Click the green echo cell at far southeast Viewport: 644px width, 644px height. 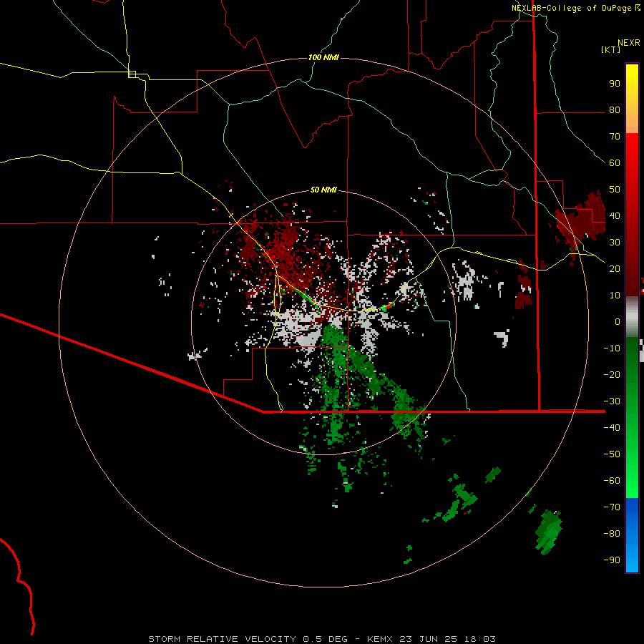(x=549, y=532)
